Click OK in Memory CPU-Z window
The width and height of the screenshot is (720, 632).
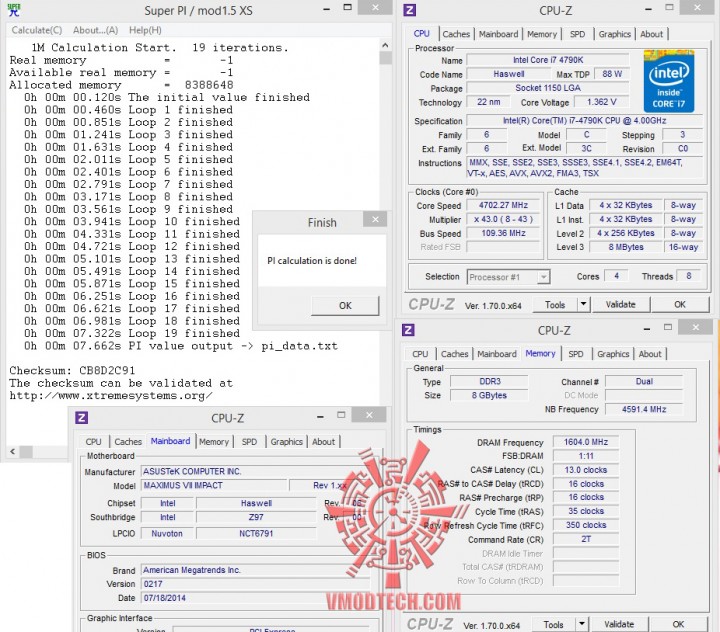[x=678, y=625]
